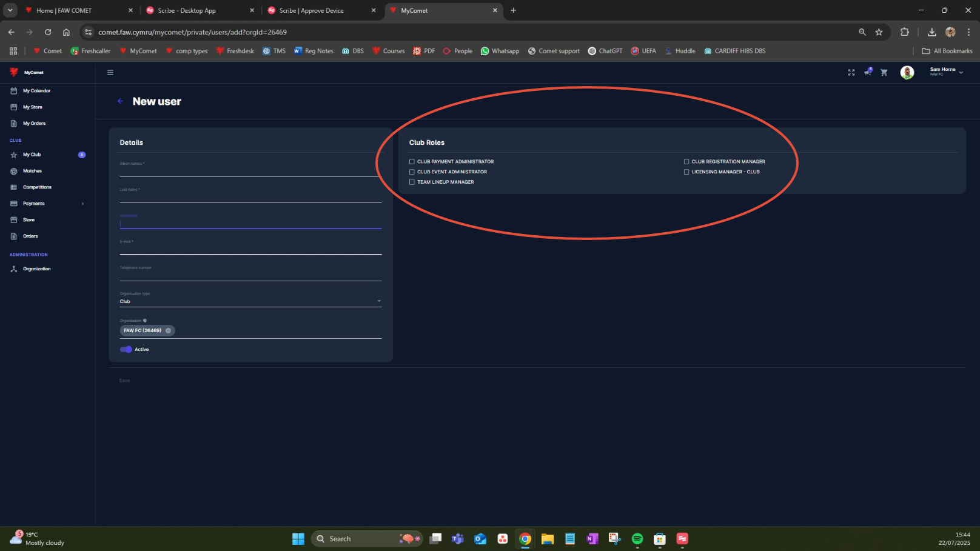Open the weather widget in taskbar
Image resolution: width=980 pixels, height=551 pixels.
click(x=38, y=539)
